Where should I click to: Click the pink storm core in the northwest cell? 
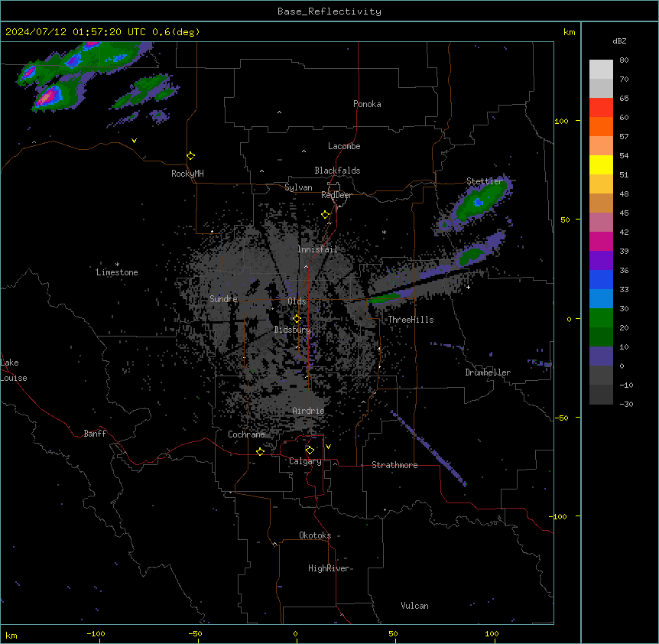click(47, 98)
